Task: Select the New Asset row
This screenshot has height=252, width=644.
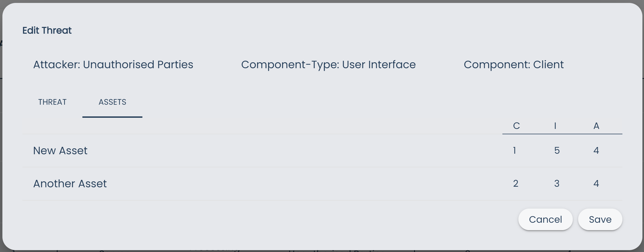Action: click(x=60, y=150)
